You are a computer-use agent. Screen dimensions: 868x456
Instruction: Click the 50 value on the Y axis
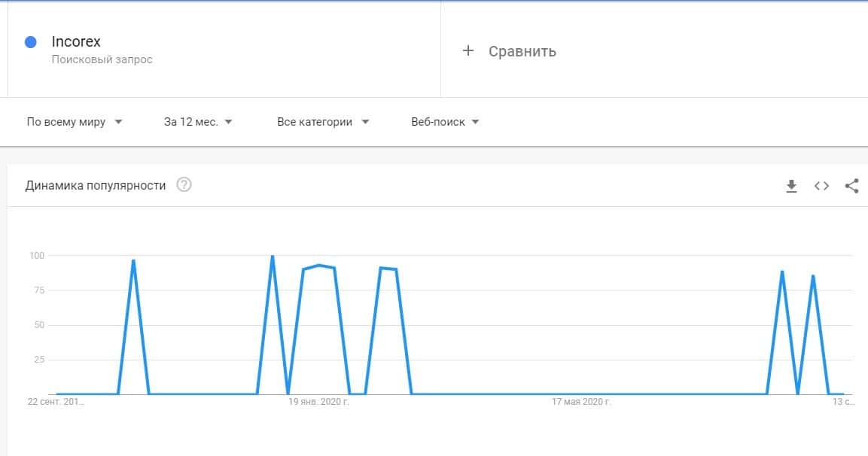[36, 325]
